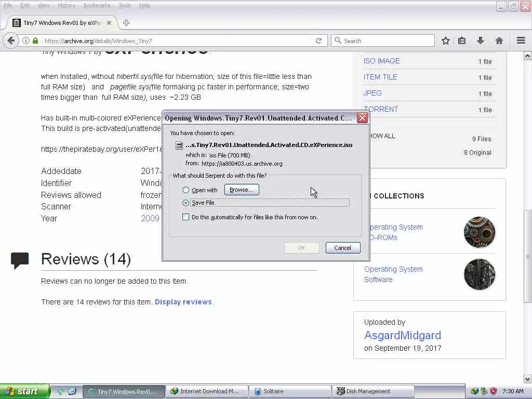532x399 pixels.
Task: Click the red shield tray icon
Action: pyautogui.click(x=494, y=391)
